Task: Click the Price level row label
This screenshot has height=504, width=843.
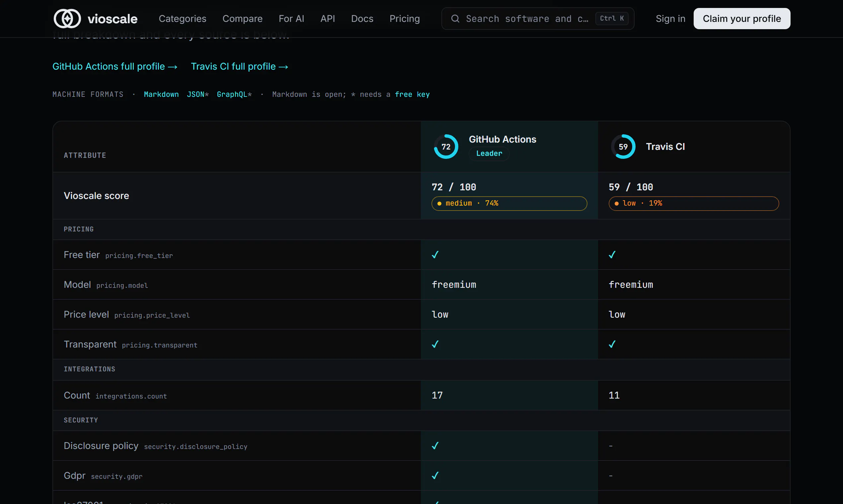Action: pos(86,314)
